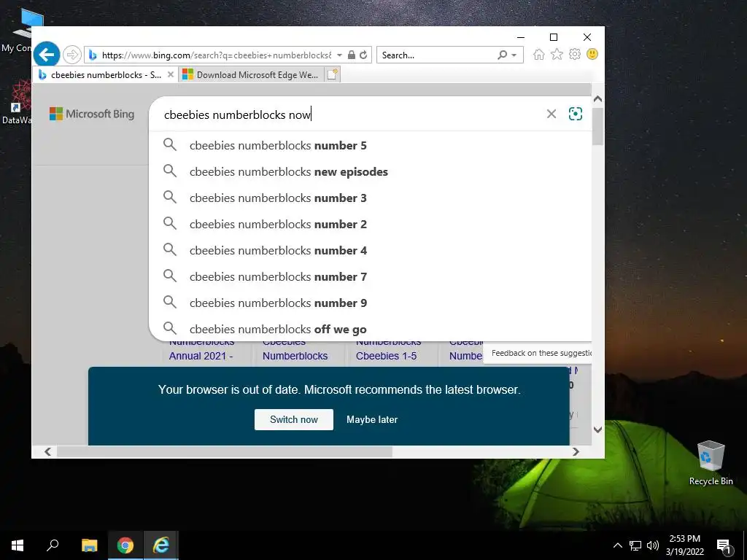The image size is (747, 560).
Task: Switch to Download Microsoft Edge tab
Action: [x=251, y=75]
